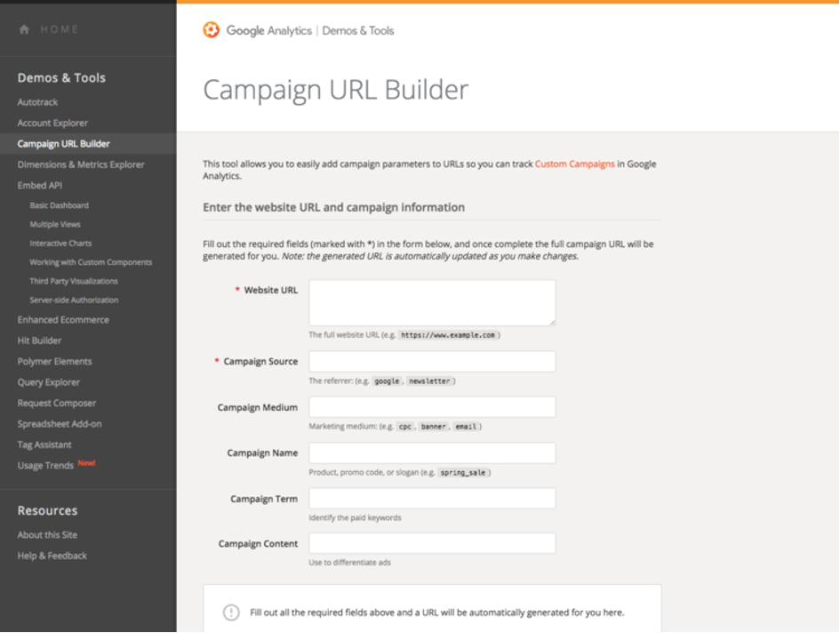
Task: Click the home icon in sidebar
Action: [x=24, y=29]
